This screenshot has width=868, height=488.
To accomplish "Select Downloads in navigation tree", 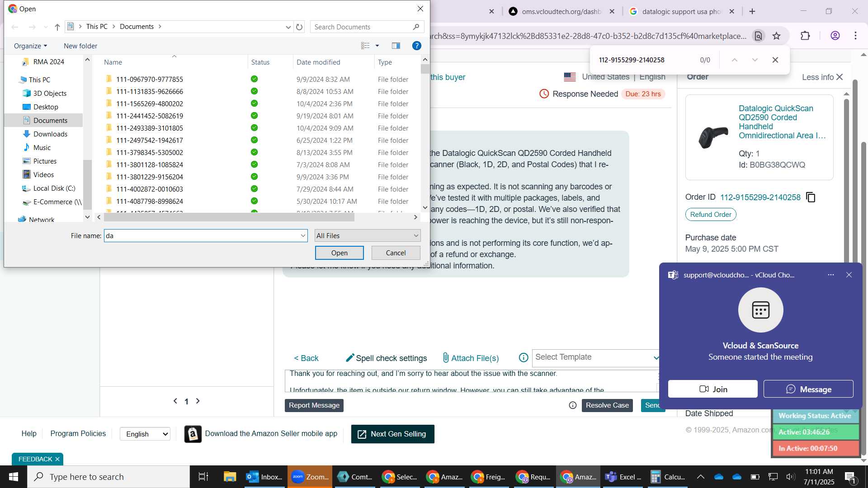I will (50, 134).
